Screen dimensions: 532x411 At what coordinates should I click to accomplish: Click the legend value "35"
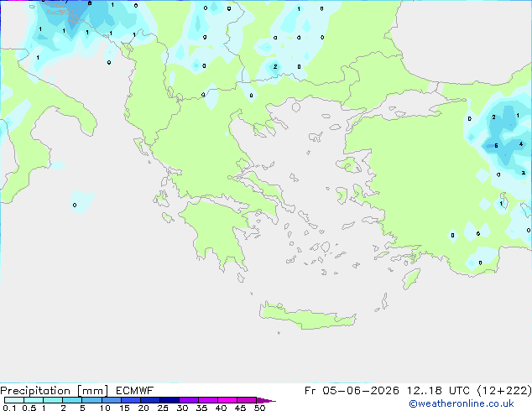pos(201,408)
